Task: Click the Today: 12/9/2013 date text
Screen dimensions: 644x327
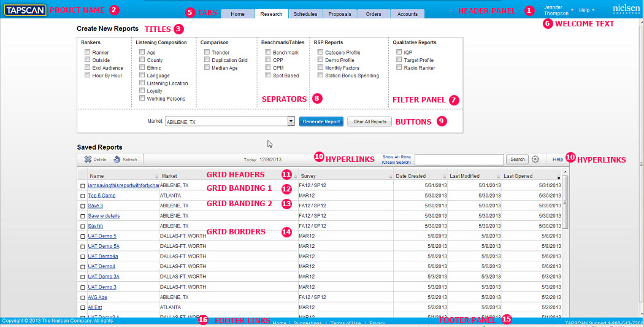Action: [263, 160]
